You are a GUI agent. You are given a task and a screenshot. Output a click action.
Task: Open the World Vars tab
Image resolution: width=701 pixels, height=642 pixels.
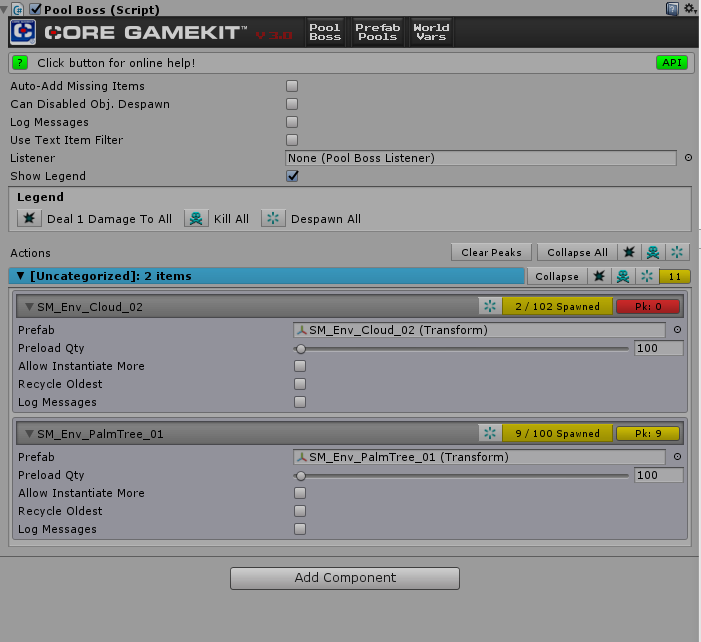tap(431, 32)
